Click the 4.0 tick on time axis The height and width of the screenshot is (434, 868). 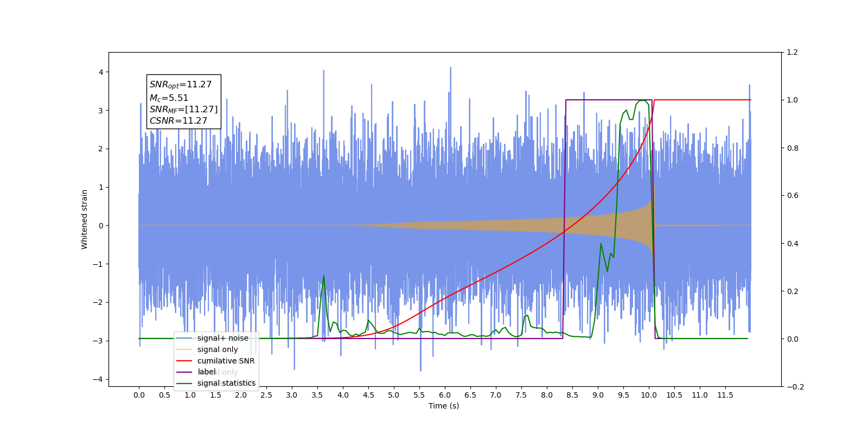[x=343, y=395]
